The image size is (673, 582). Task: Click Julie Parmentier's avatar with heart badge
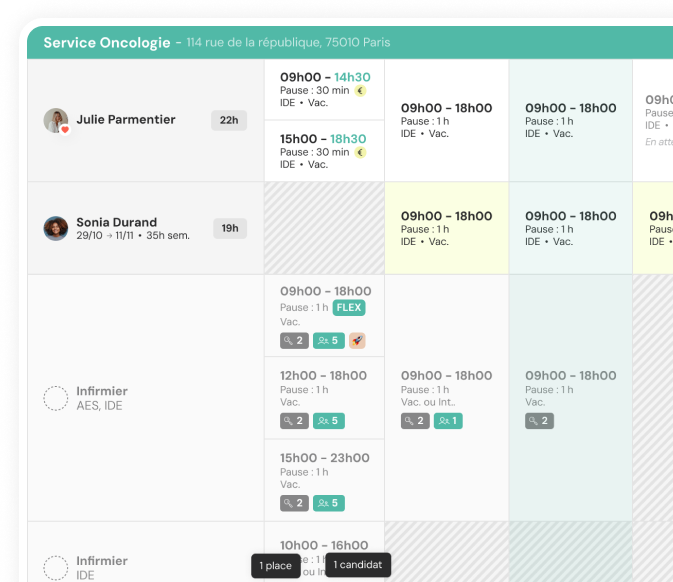56,121
